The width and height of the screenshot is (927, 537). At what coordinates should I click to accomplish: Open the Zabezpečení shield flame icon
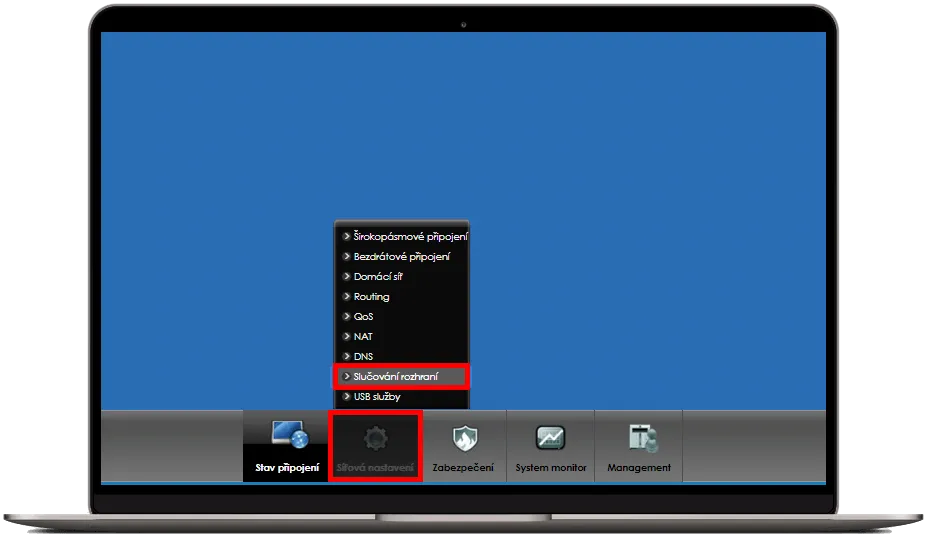pos(462,438)
